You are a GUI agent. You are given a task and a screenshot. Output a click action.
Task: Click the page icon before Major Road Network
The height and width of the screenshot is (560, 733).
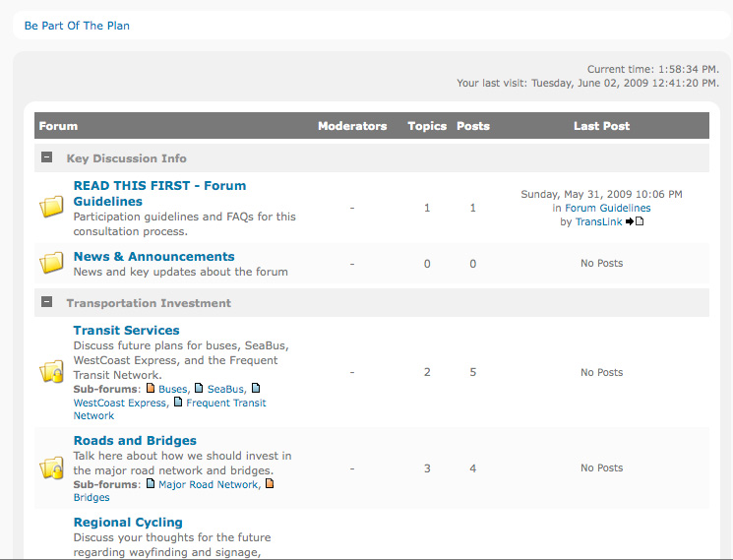coord(151,484)
